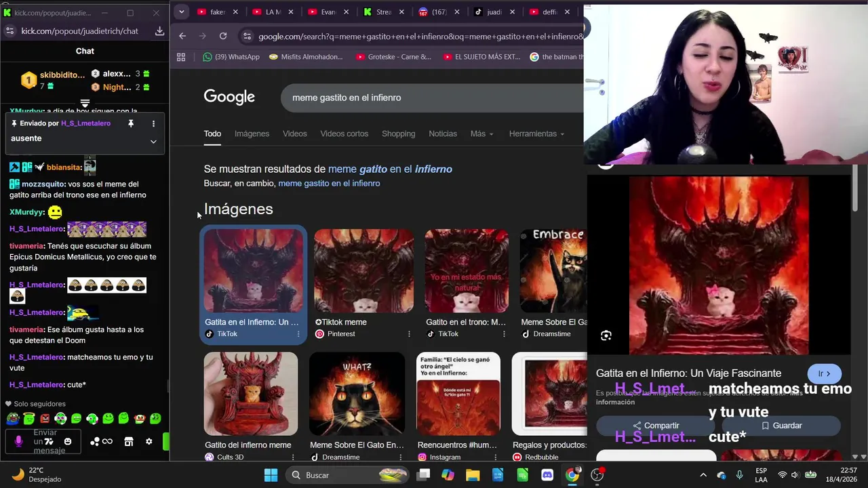Collapse the chat leaderboard handle
This screenshot has width=868, height=488.
coord(85,103)
